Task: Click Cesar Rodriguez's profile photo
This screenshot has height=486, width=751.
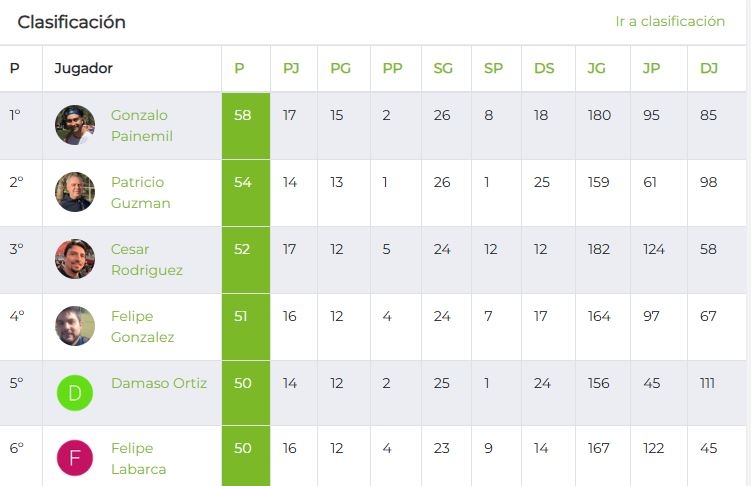Action: [75, 259]
